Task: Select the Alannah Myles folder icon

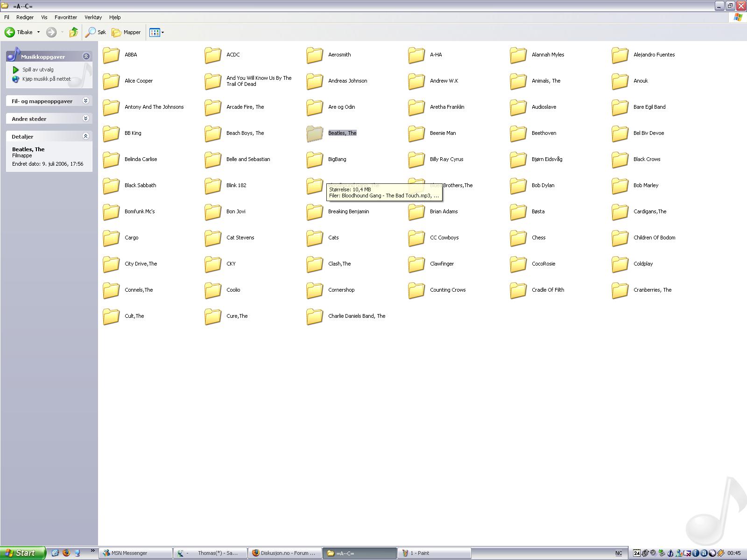Action: click(518, 55)
